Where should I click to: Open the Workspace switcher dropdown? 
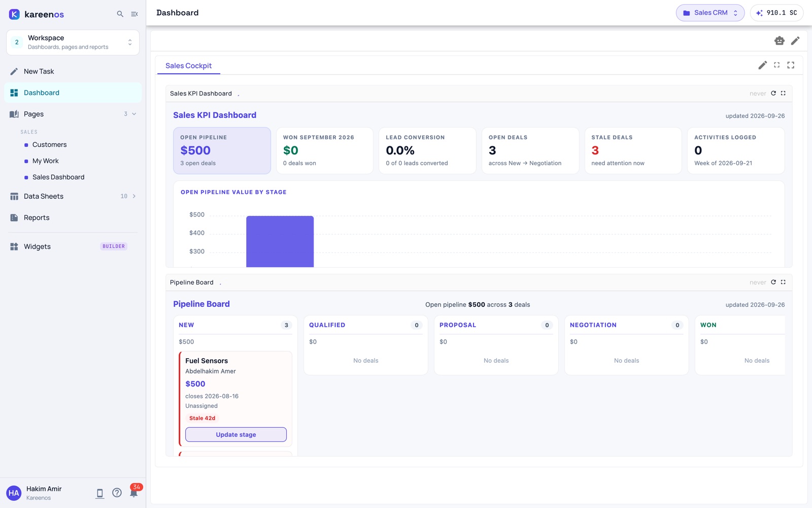pos(73,42)
